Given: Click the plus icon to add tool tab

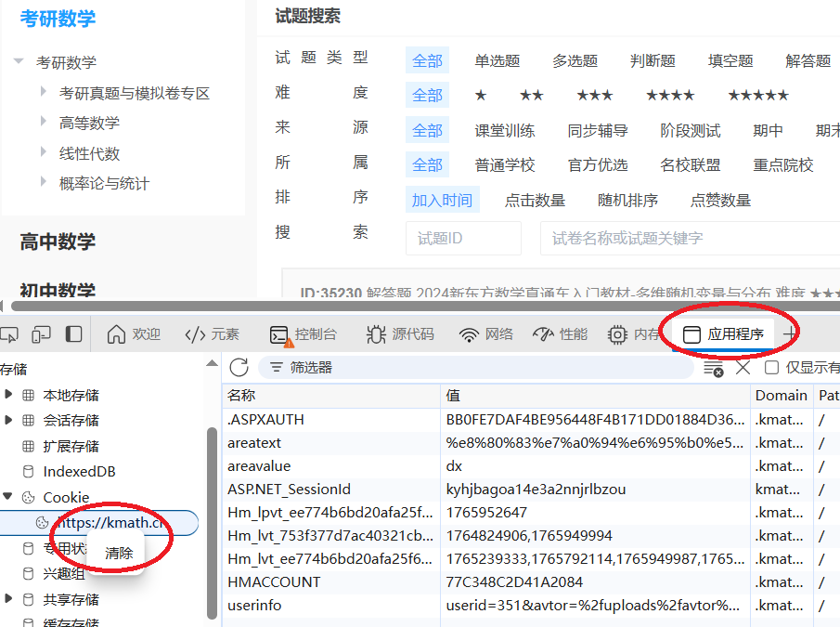Looking at the screenshot, I should click(x=790, y=334).
